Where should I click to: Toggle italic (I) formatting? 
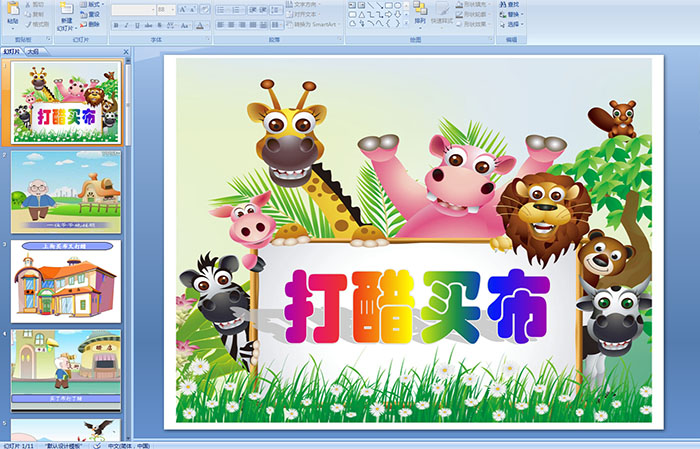[x=126, y=25]
